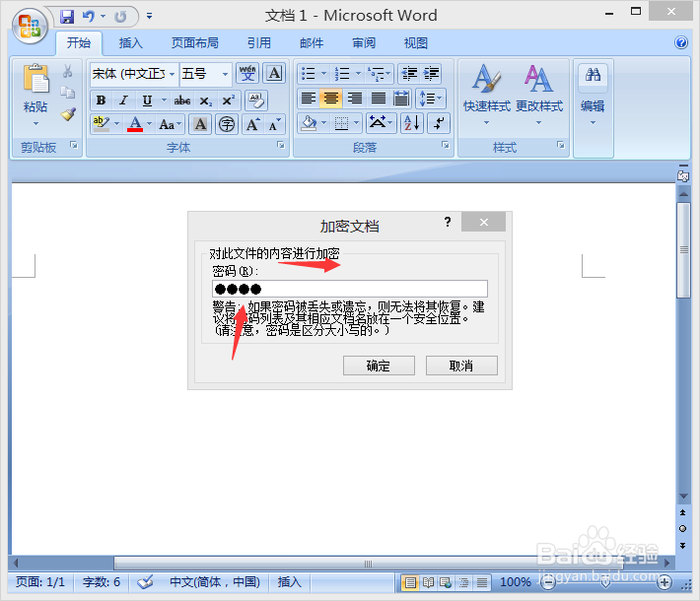Switch to the 引用 tab
The height and width of the screenshot is (601, 700).
click(259, 42)
